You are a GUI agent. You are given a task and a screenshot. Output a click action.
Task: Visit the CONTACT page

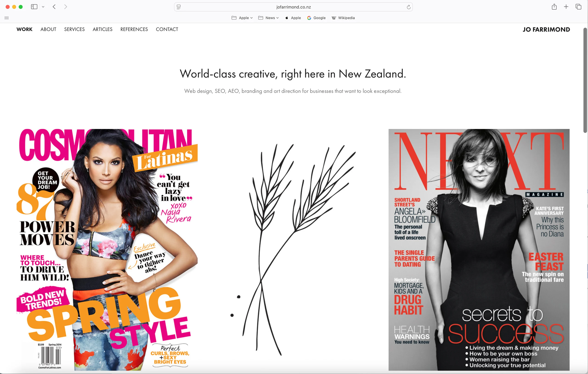[167, 29]
